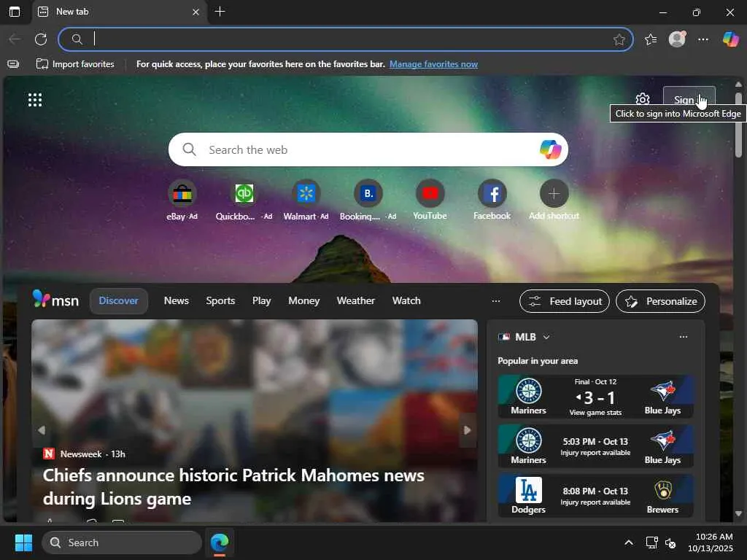This screenshot has width=747, height=560.
Task: Open Copilot in the browser toolbar
Action: (731, 39)
